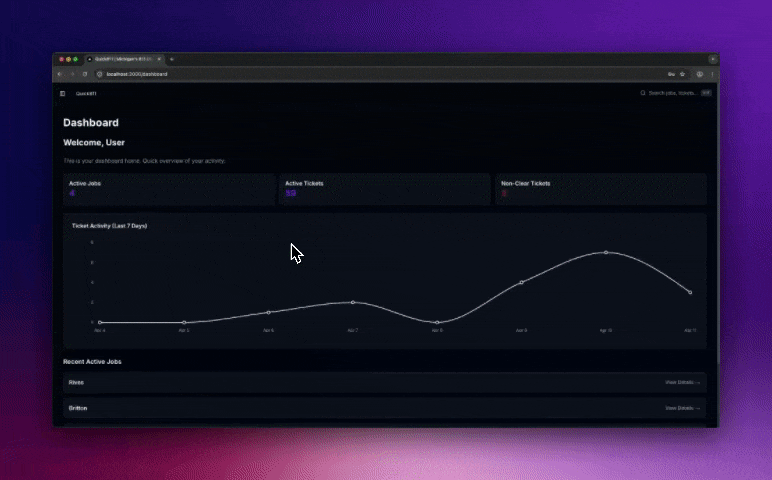The image size is (772, 480).
Task: Click the browser forward arrow
Action: pos(72,74)
